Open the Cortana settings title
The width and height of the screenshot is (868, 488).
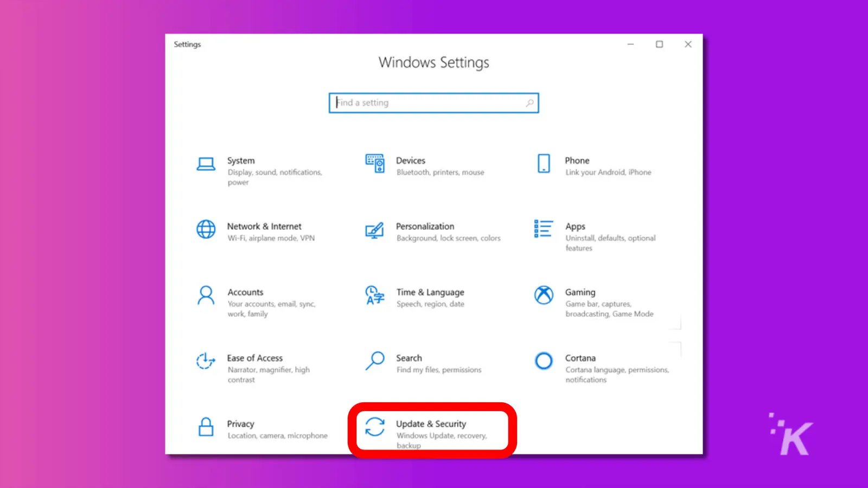point(580,358)
